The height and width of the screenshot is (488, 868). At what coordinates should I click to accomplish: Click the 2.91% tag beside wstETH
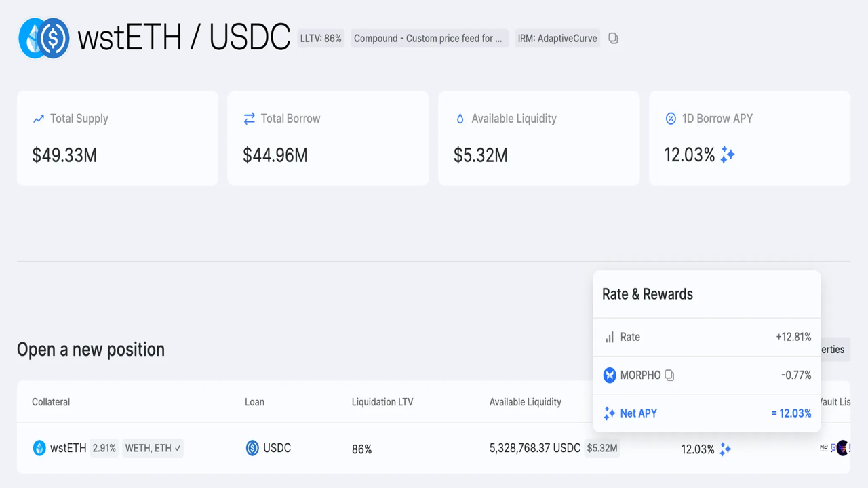(104, 448)
